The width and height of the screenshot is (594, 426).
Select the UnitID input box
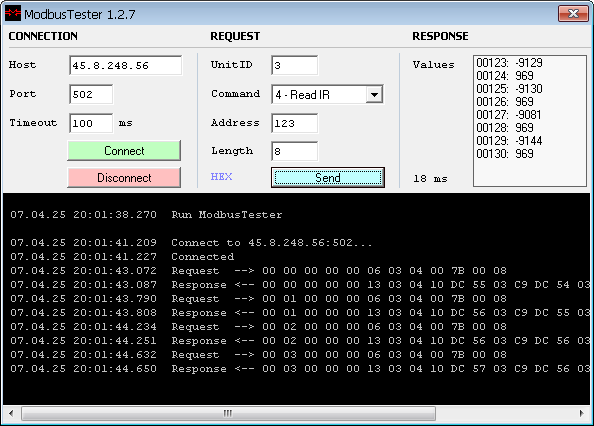pyautogui.click(x=295, y=66)
